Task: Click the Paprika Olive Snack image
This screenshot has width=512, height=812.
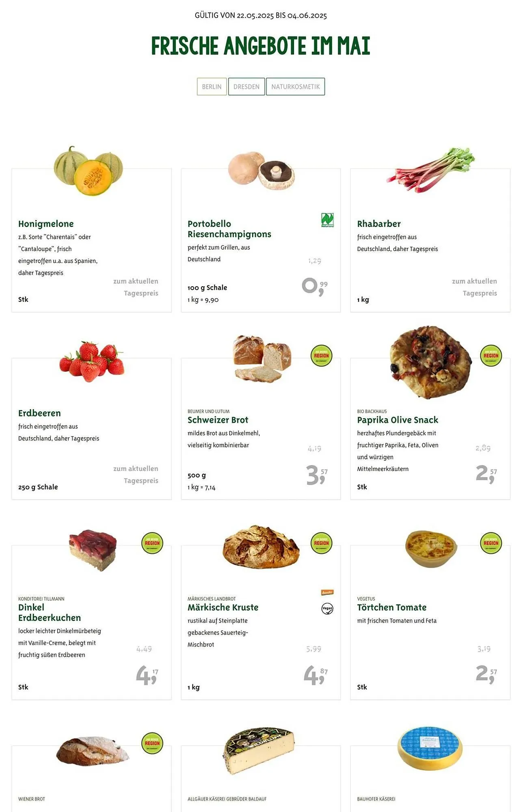Action: point(430,361)
